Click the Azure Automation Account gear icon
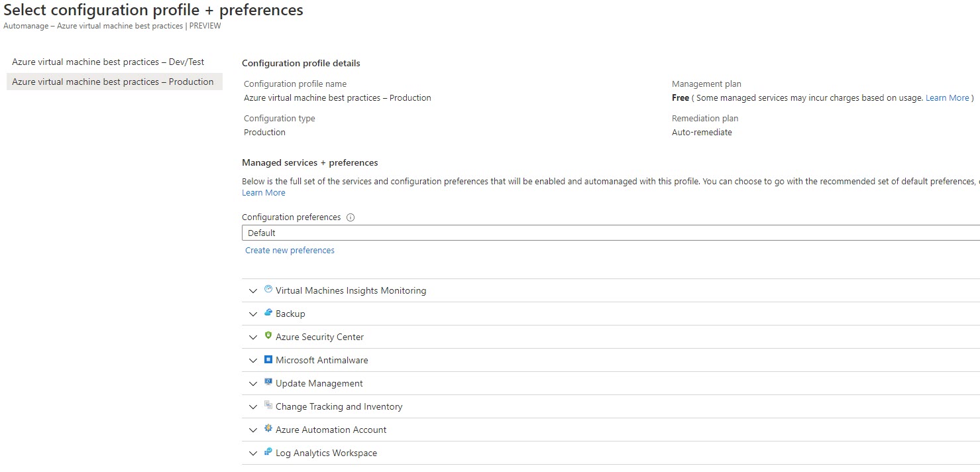Viewport: 980px width, 472px height. (x=268, y=428)
